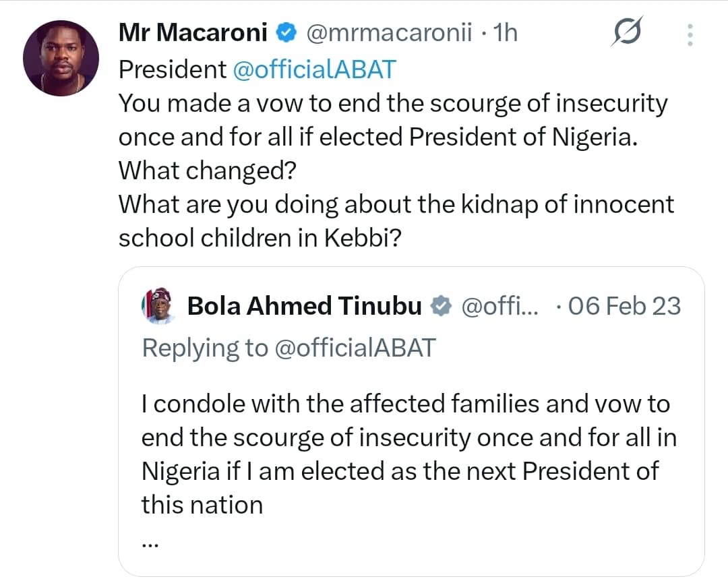Click the 1h timestamp on Mr Macaroni's tweet
This screenshot has width=728, height=581.
coord(506,32)
